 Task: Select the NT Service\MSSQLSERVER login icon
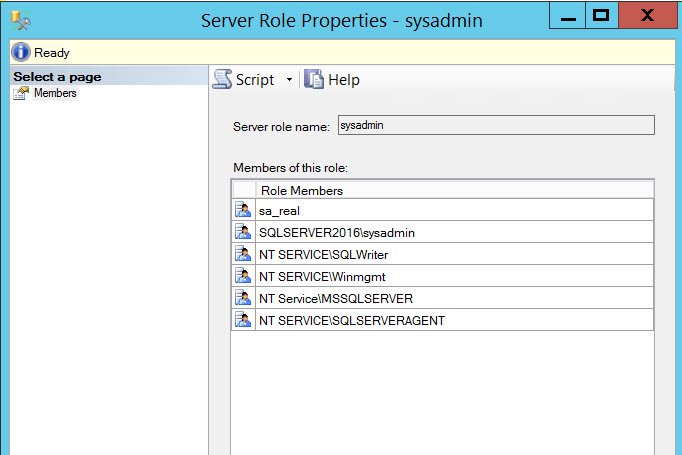[243, 298]
